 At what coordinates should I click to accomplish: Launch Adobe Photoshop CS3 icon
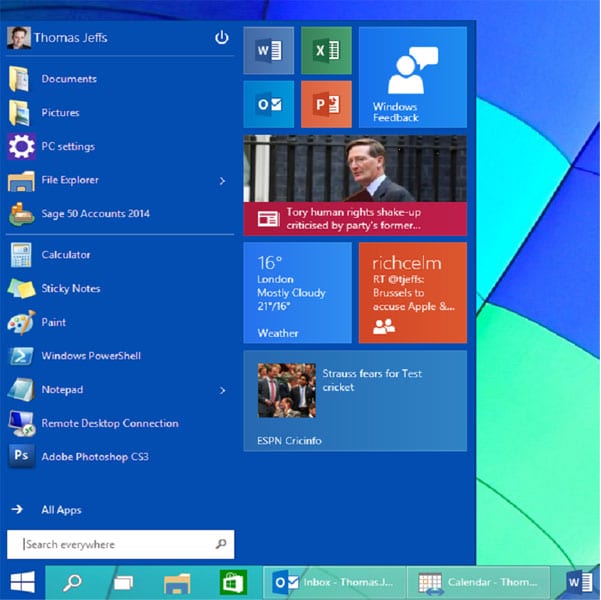point(21,456)
